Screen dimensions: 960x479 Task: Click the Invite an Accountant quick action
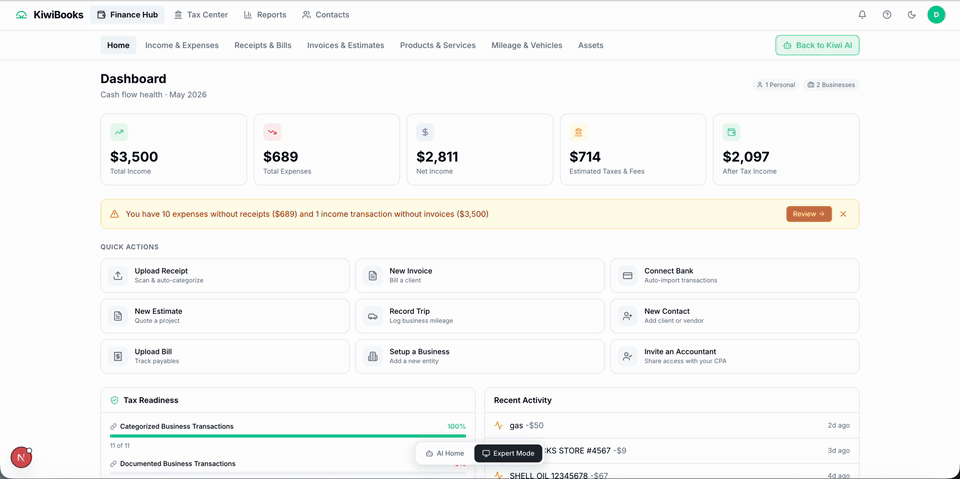point(735,356)
